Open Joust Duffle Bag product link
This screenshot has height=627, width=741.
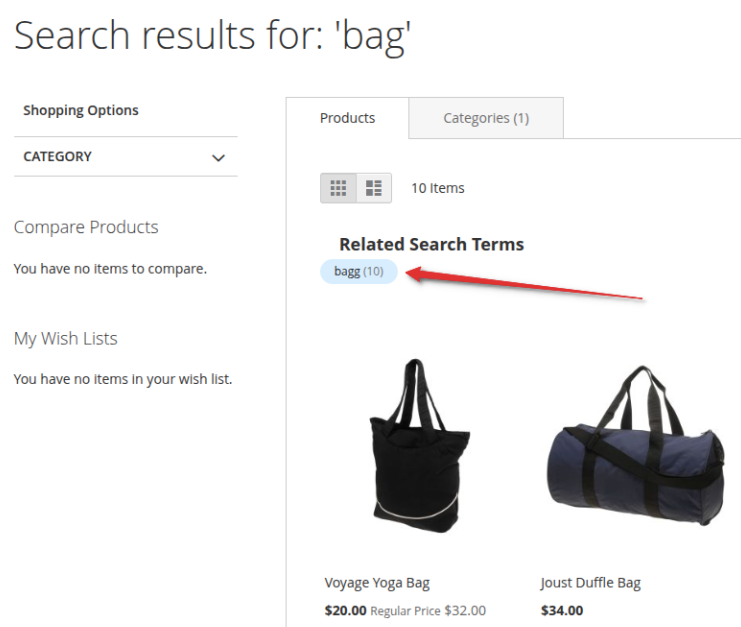(x=590, y=583)
